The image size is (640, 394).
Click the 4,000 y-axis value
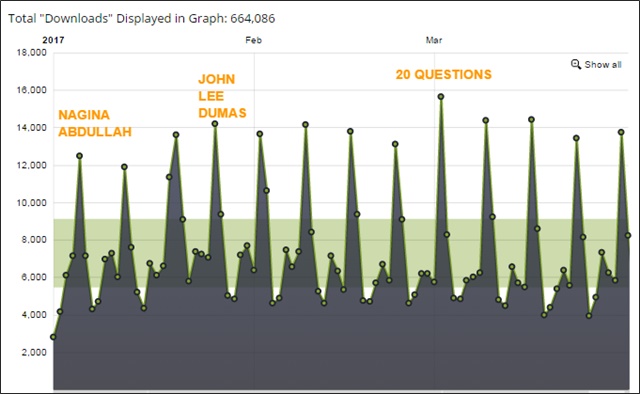(x=34, y=315)
